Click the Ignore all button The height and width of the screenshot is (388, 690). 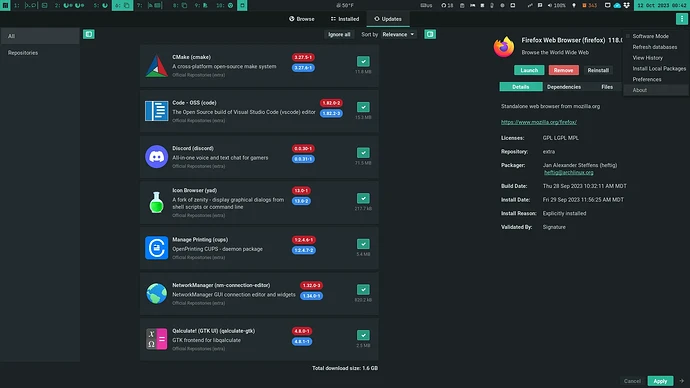[x=339, y=34]
